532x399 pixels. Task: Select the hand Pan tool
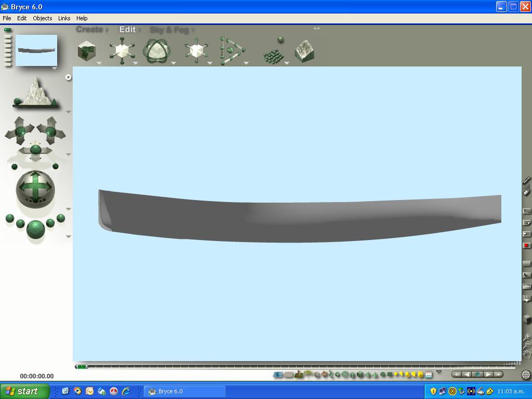527,354
